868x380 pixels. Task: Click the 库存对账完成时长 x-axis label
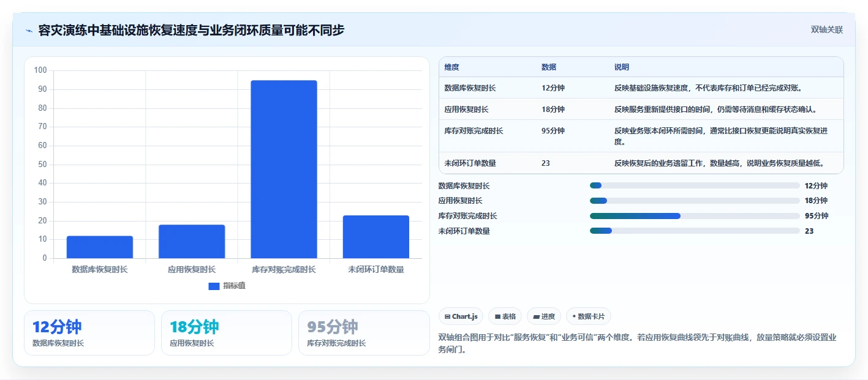point(284,269)
